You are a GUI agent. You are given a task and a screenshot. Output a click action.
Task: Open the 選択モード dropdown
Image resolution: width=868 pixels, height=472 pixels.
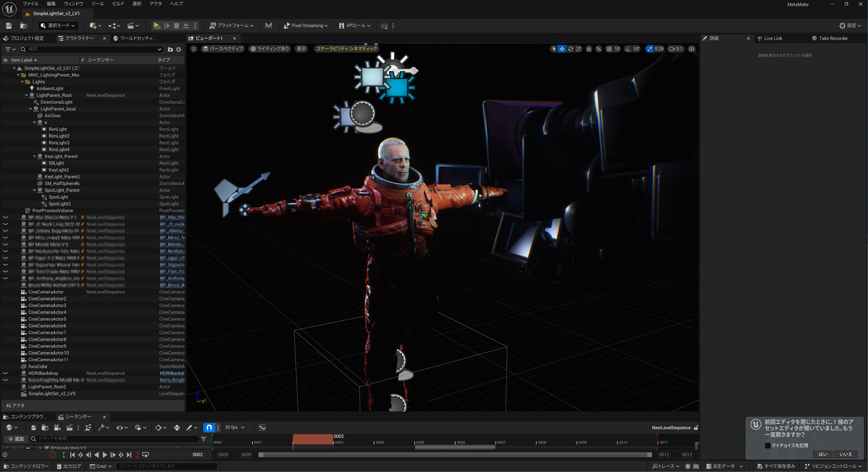click(x=57, y=26)
